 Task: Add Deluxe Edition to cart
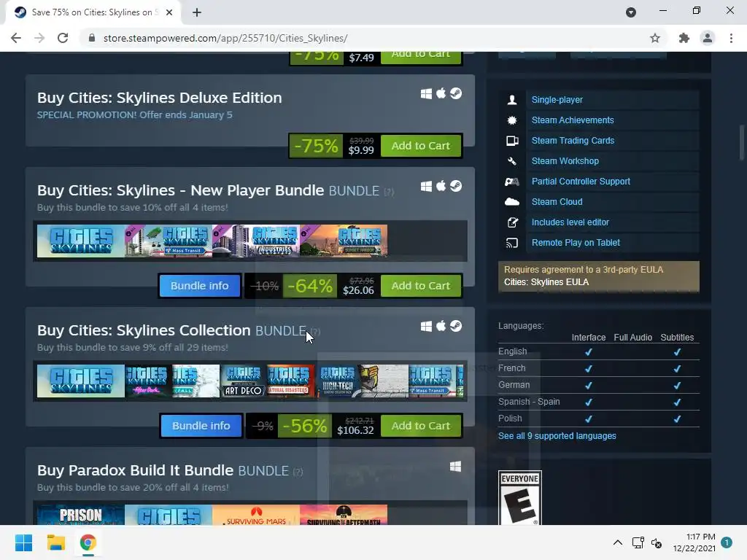coord(421,146)
